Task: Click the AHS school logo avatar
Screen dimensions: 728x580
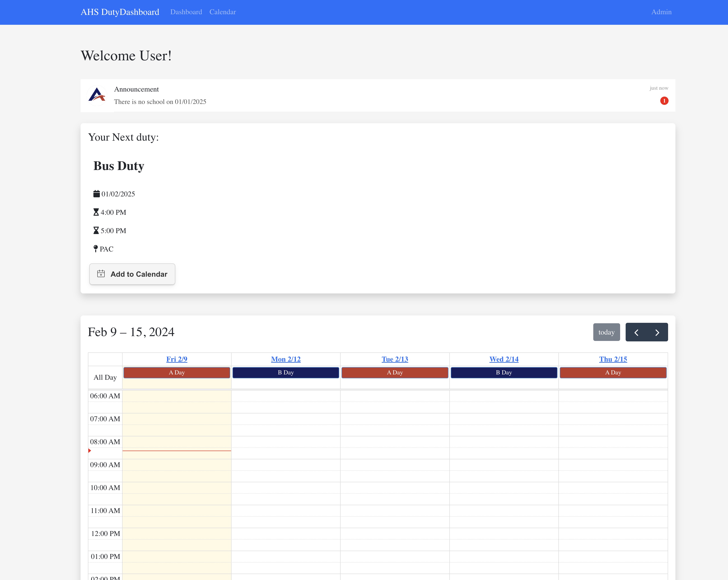Action: pyautogui.click(x=97, y=95)
